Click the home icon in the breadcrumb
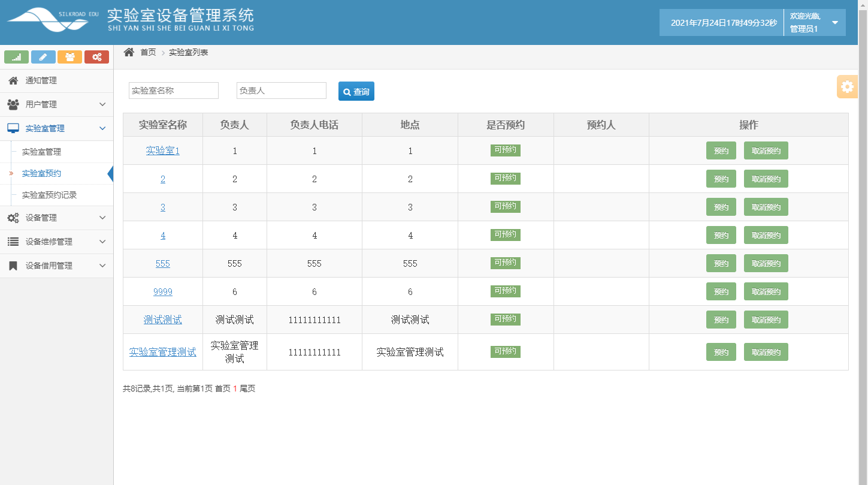 (x=128, y=52)
